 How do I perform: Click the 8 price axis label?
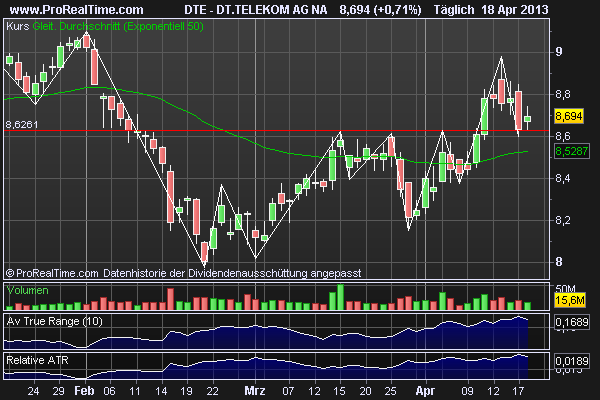(559, 262)
